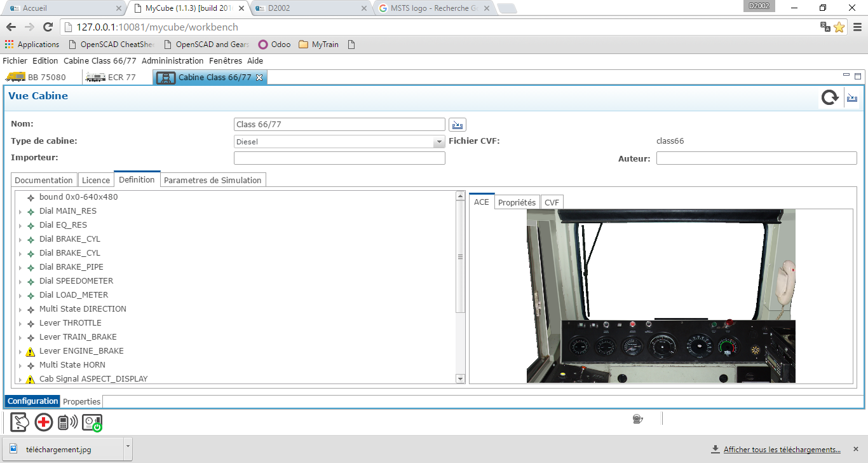868x463 pixels.
Task: Click the touch tablet icon in bottom toolbar
Action: tap(20, 422)
